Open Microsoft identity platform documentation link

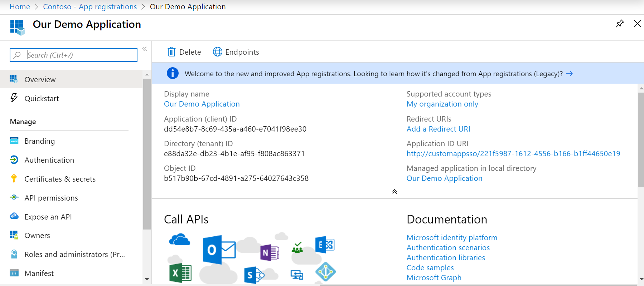point(452,238)
